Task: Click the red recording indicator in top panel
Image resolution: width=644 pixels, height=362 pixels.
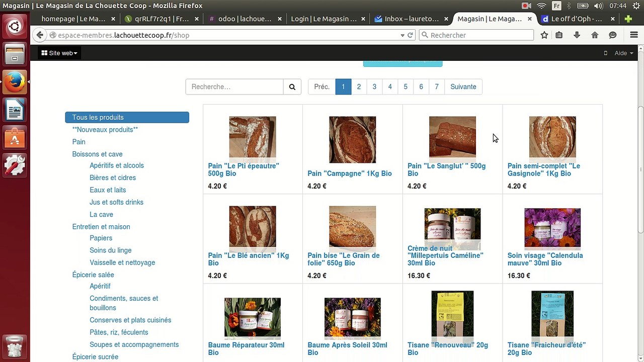Action: [526, 6]
